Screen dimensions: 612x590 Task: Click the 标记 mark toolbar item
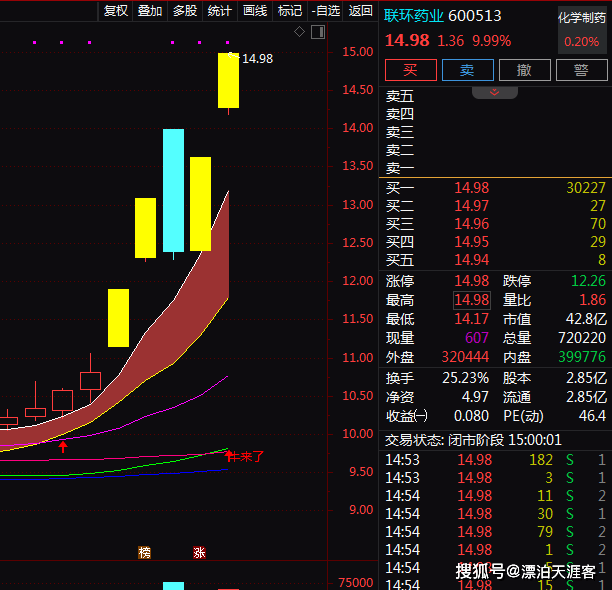(x=290, y=11)
